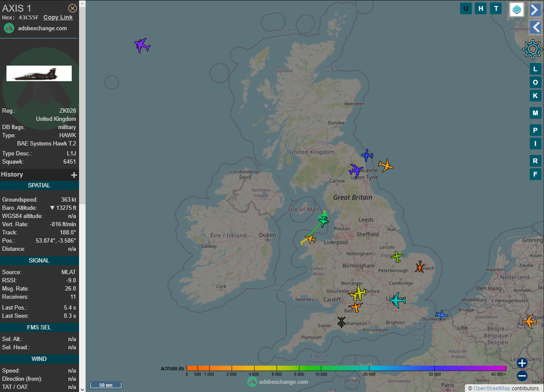The image size is (544, 392).
Task: Select the orange aircraft near Bath
Action: 356,307
